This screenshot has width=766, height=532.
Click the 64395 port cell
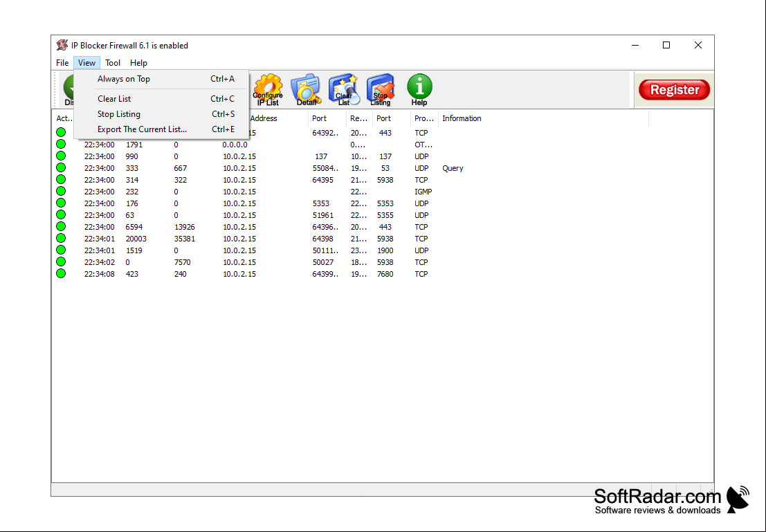[323, 181]
